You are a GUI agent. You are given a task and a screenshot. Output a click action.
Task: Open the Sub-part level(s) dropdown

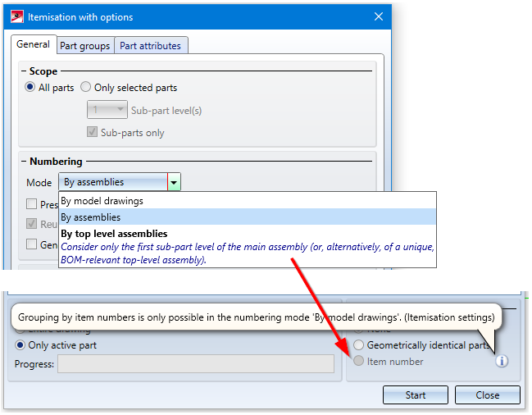(x=107, y=110)
